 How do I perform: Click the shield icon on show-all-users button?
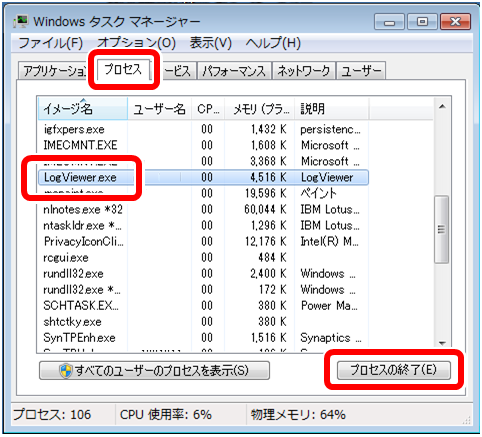pos(66,371)
